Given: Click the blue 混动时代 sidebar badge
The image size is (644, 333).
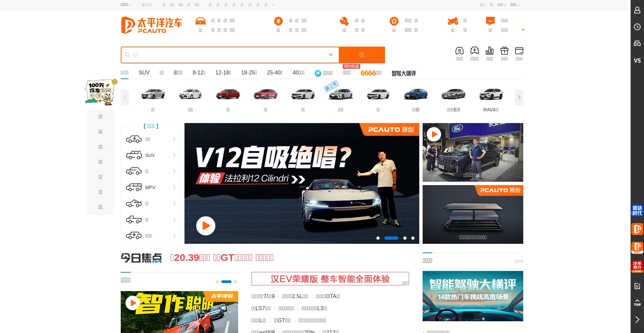Looking at the screenshot, I should tap(637, 210).
